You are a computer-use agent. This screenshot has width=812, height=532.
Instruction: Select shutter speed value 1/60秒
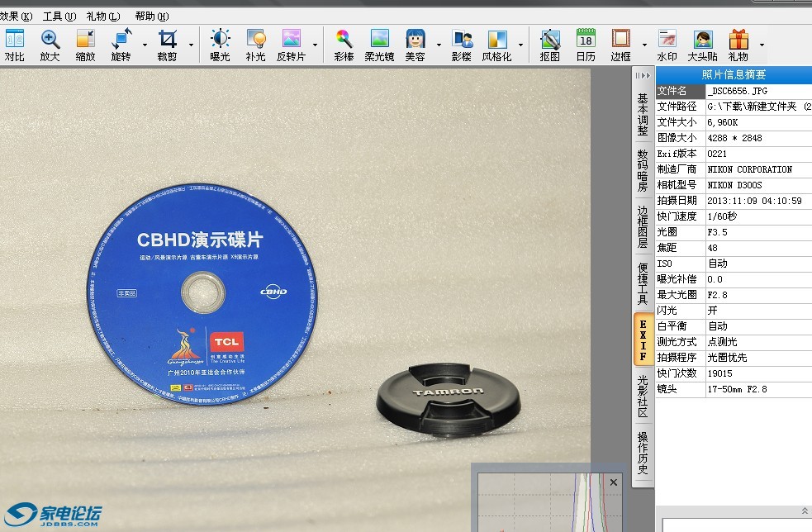[722, 216]
